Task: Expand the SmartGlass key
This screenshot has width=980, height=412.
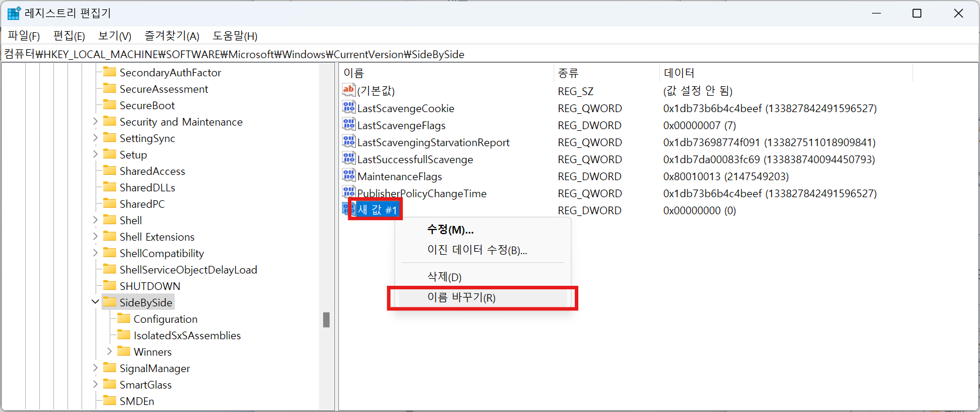Action: pos(96,384)
